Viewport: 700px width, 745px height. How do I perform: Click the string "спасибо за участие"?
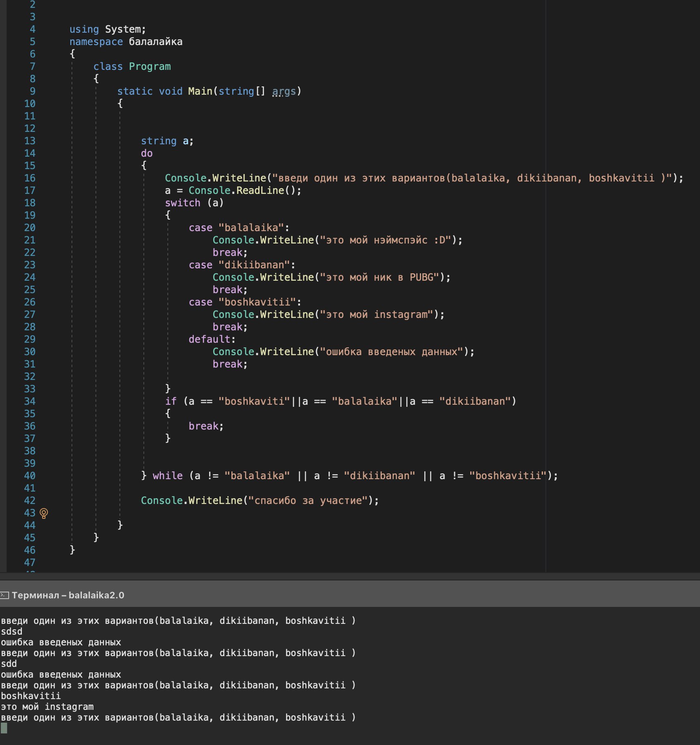coord(308,501)
